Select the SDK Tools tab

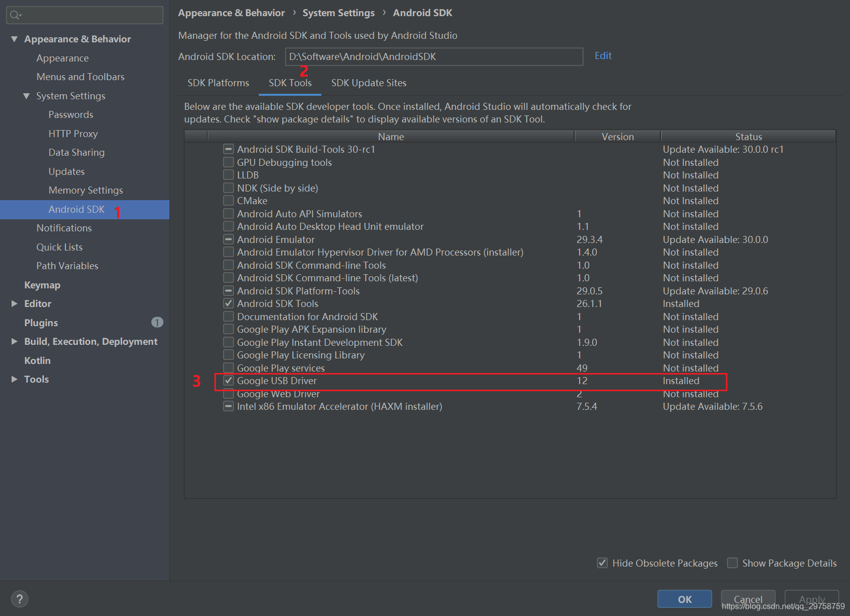tap(290, 83)
